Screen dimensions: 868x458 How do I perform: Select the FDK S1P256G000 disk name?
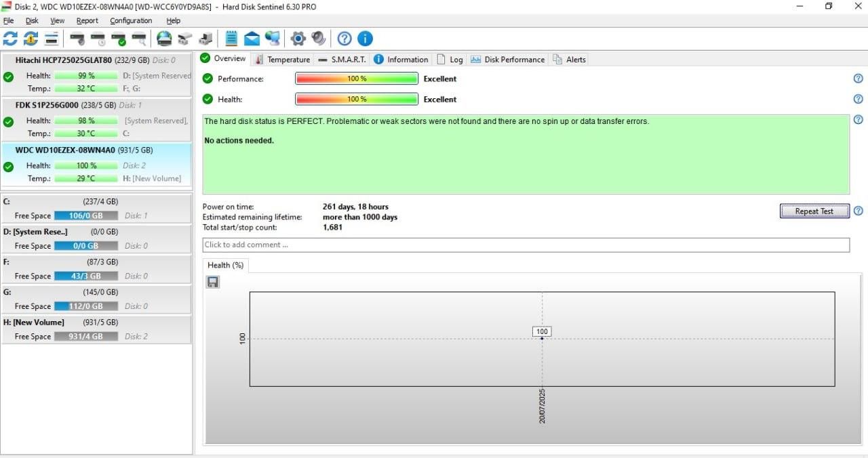tap(47, 105)
